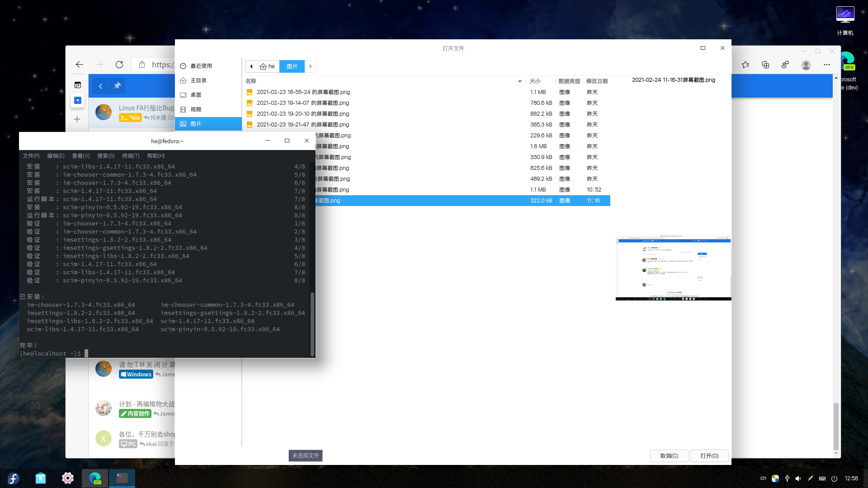Screen dimensions: 868x488
Task: Select 最近使用 in file dialog sidebar
Action: (201, 66)
